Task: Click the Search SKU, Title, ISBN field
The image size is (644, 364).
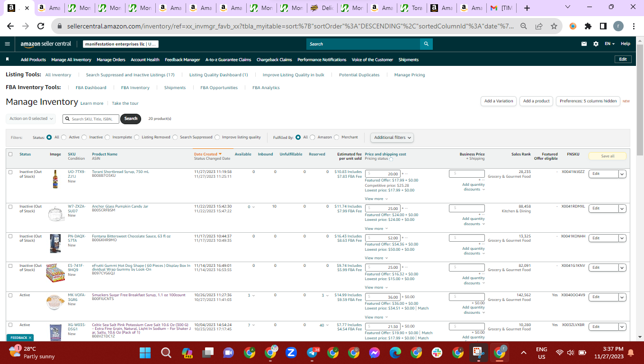Action: [91, 119]
